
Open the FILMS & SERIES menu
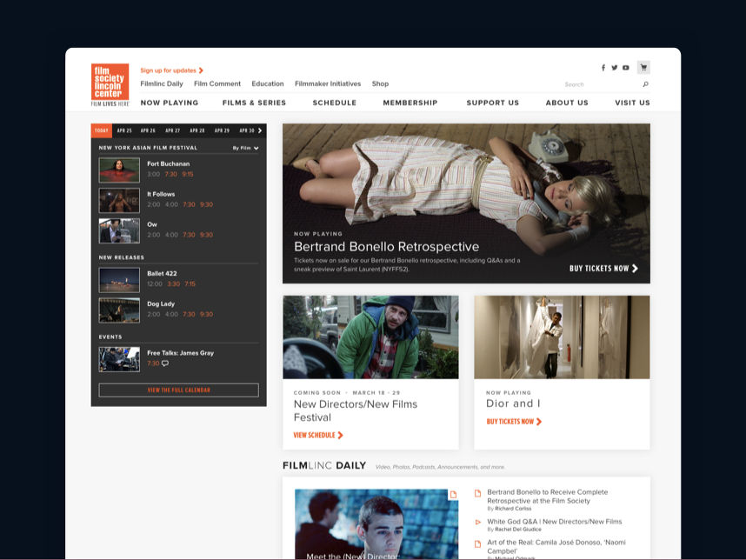[254, 103]
